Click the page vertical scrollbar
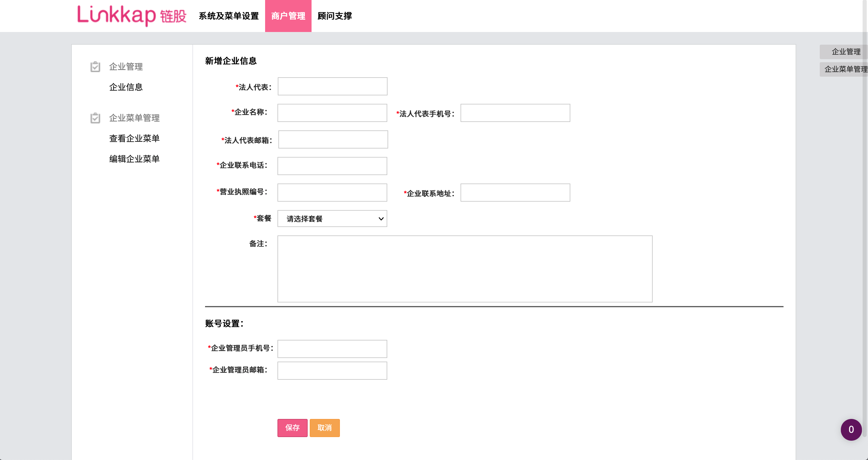Image resolution: width=868 pixels, height=460 pixels. pyautogui.click(x=865, y=219)
